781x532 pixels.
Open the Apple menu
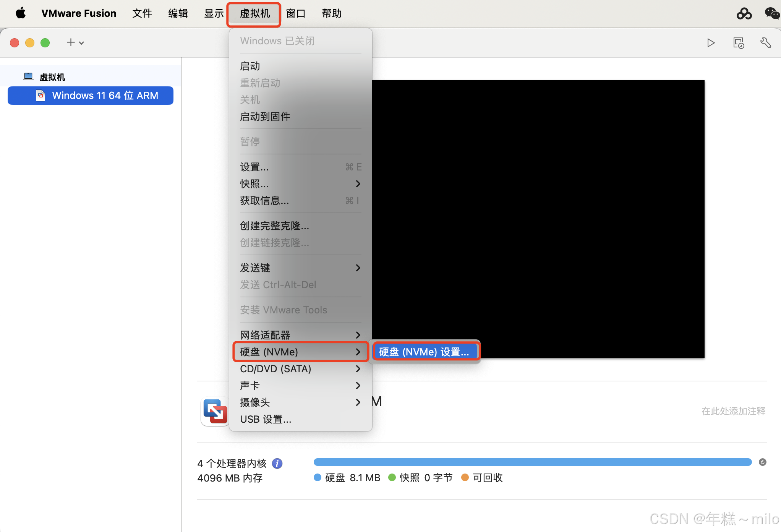(21, 13)
